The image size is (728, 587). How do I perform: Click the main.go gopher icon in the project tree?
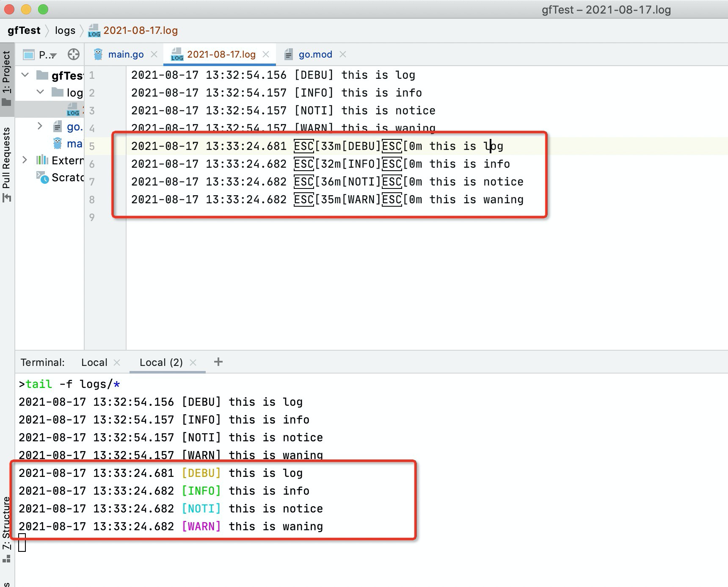click(57, 144)
